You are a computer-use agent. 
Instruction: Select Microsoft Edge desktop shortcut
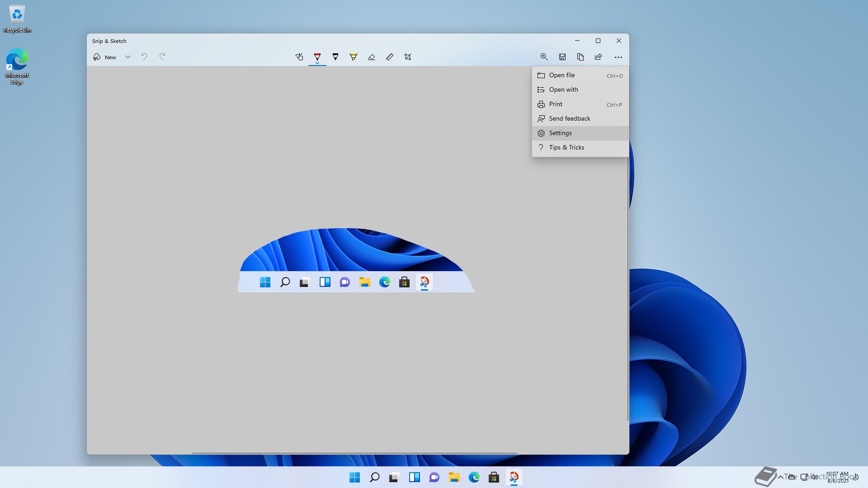pos(17,67)
